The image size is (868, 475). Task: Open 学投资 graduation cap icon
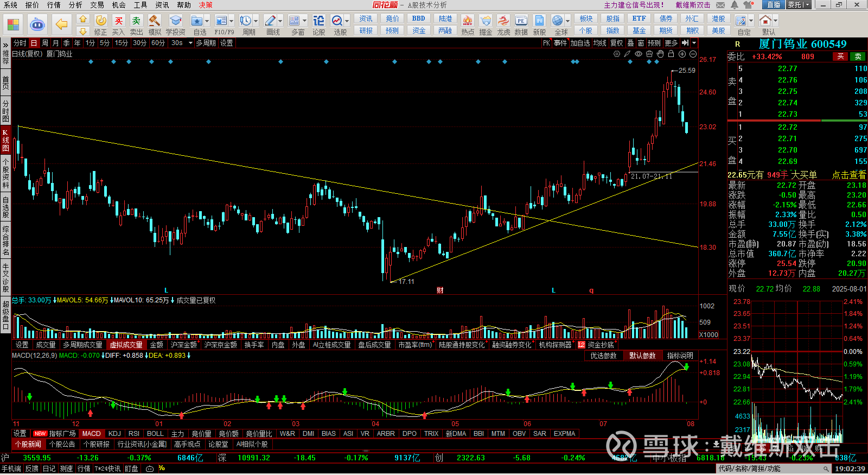click(x=175, y=21)
